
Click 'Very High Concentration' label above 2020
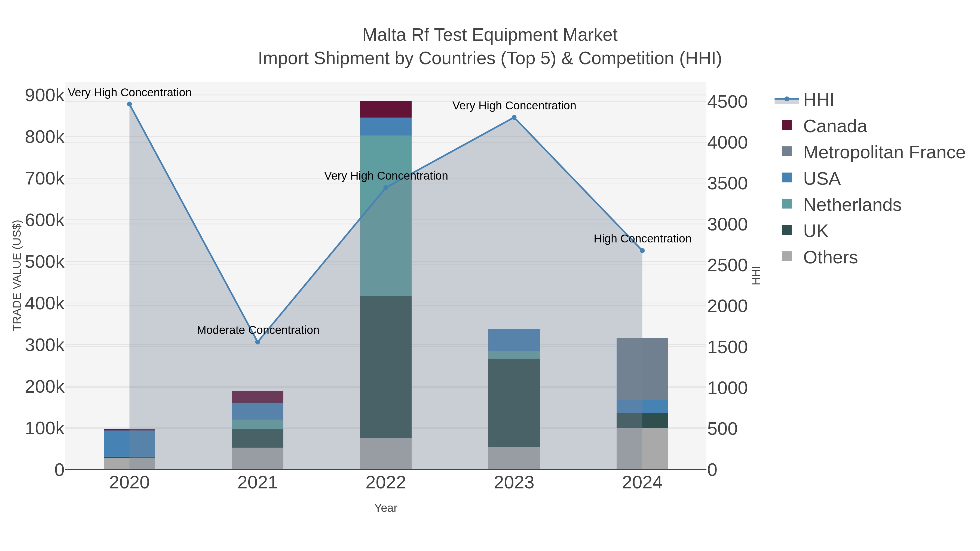click(130, 93)
